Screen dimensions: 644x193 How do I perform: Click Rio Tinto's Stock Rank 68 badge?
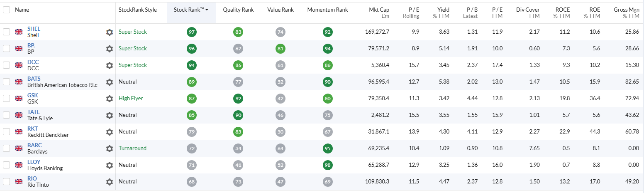point(192,182)
